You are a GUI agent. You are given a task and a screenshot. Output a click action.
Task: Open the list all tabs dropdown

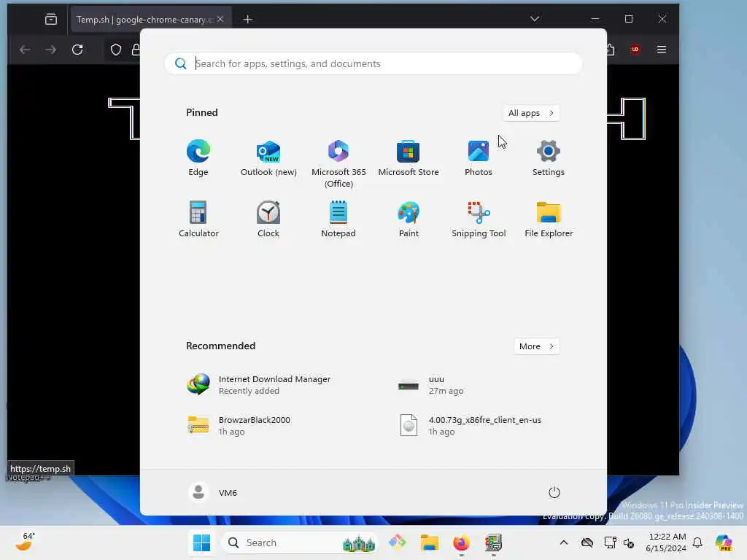pyautogui.click(x=535, y=18)
